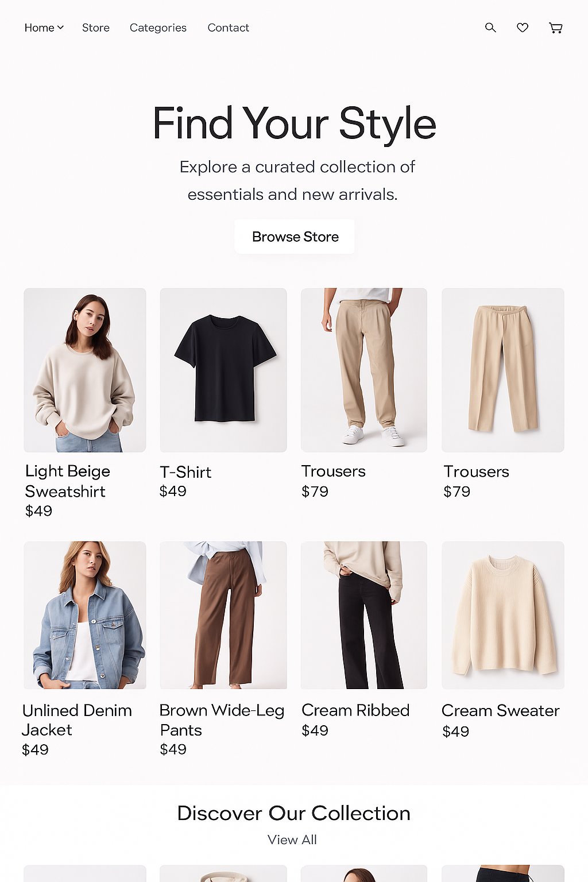Open the Categories menu item

coord(158,28)
